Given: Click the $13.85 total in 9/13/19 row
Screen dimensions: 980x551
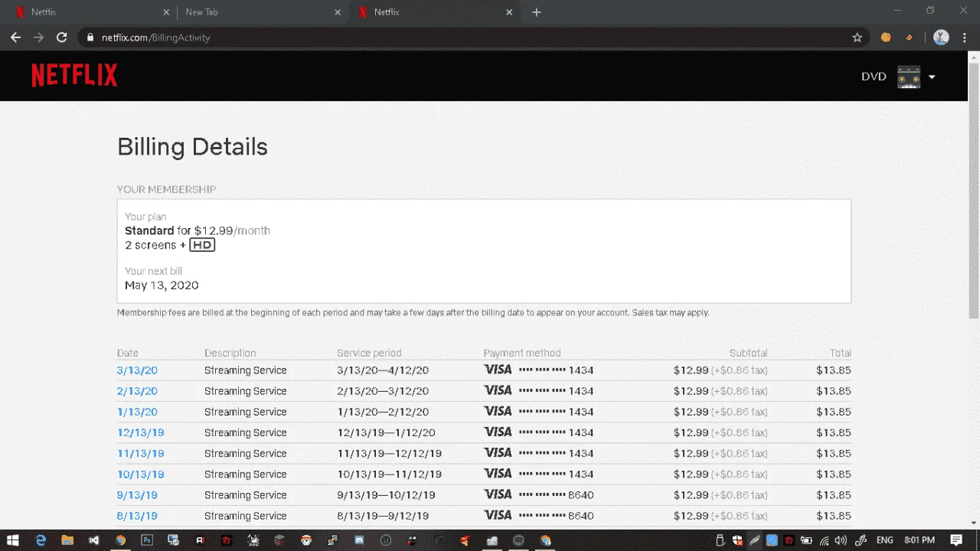Looking at the screenshot, I should point(834,494).
